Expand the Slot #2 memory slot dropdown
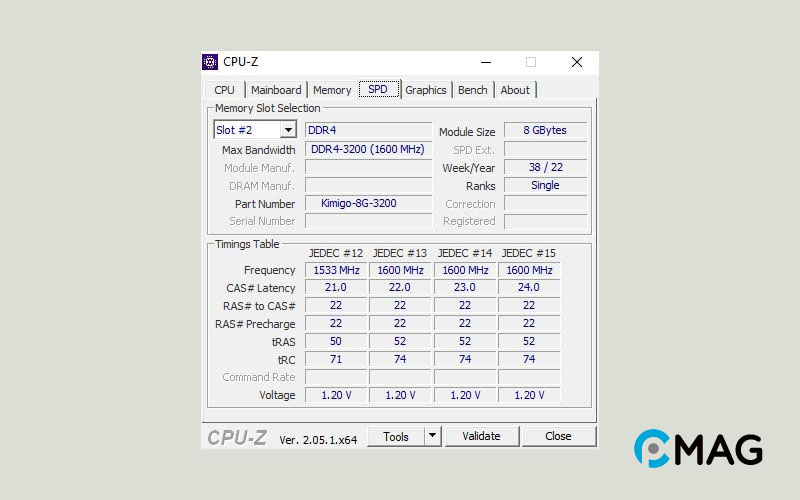The width and height of the screenshot is (800, 500). coord(288,130)
